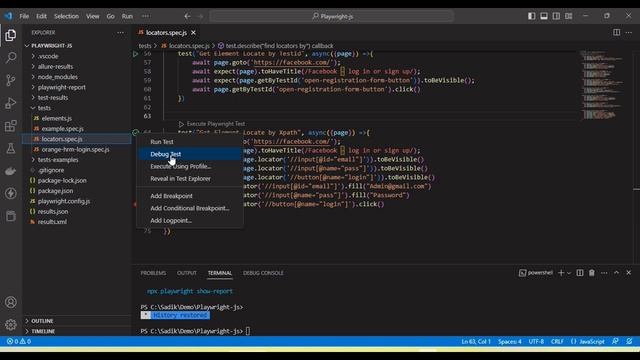Open orange-hrm-login.spec.js file
This screenshot has height=360, width=640.
[77, 149]
